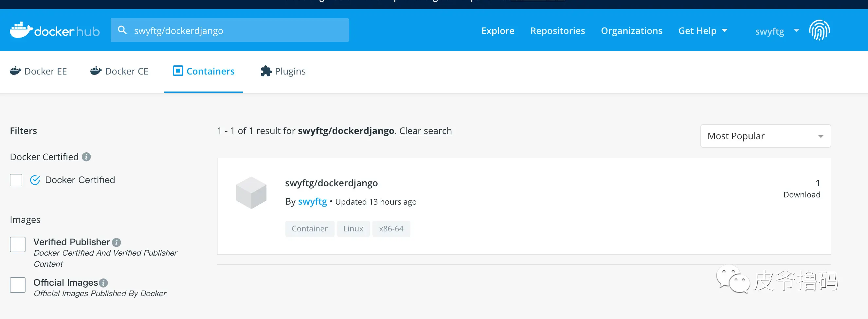Enable the Docker Certified checkbox
The width and height of the screenshot is (868, 319).
point(16,180)
